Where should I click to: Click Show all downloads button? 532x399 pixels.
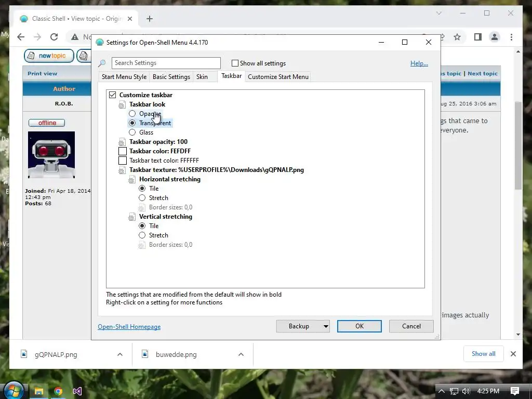(484, 354)
